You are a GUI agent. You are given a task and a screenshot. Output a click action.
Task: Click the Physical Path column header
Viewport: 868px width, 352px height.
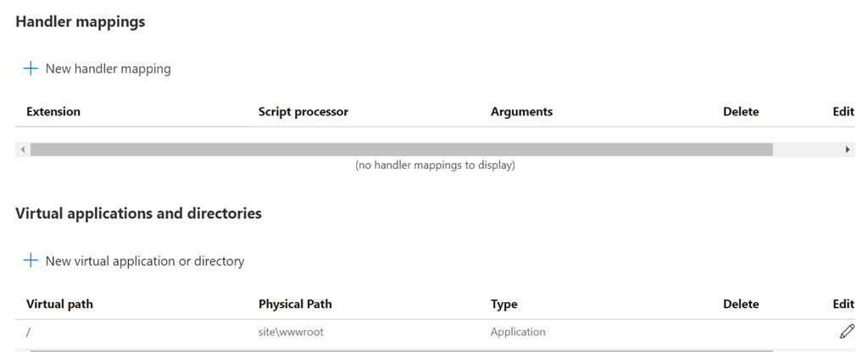click(295, 304)
